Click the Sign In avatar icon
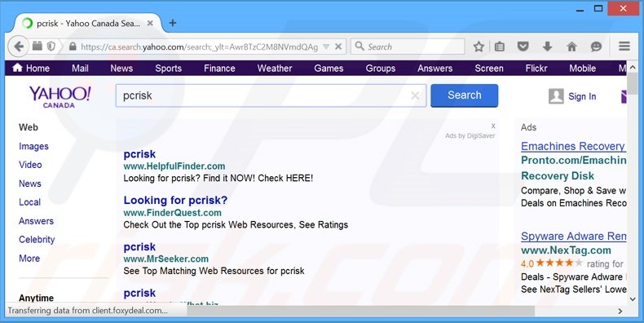The height and width of the screenshot is (323, 644). click(556, 96)
